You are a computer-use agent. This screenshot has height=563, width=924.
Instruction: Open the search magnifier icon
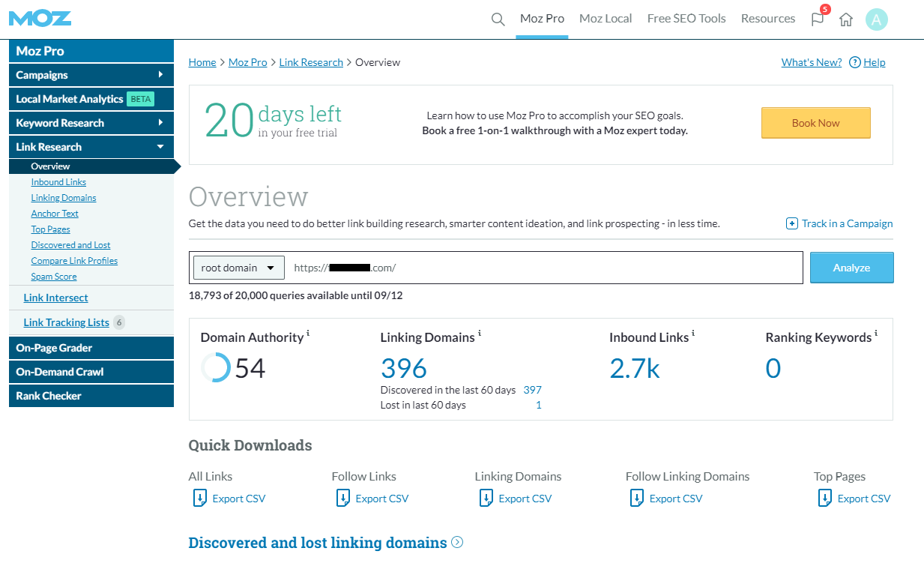point(498,19)
